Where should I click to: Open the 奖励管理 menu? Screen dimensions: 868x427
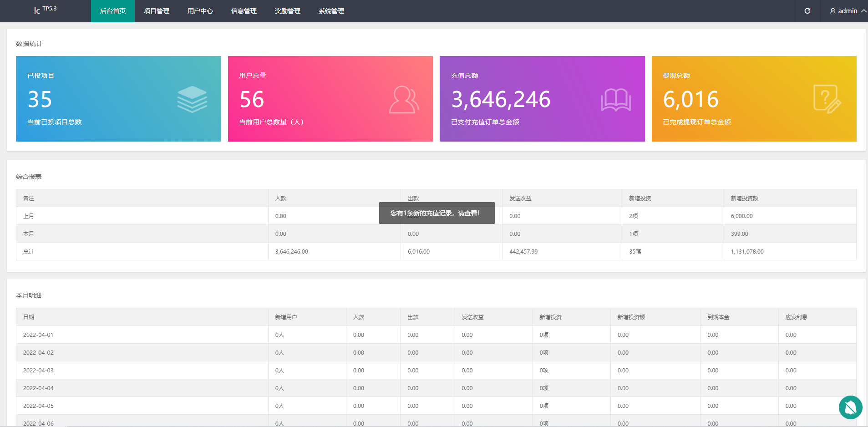click(288, 11)
